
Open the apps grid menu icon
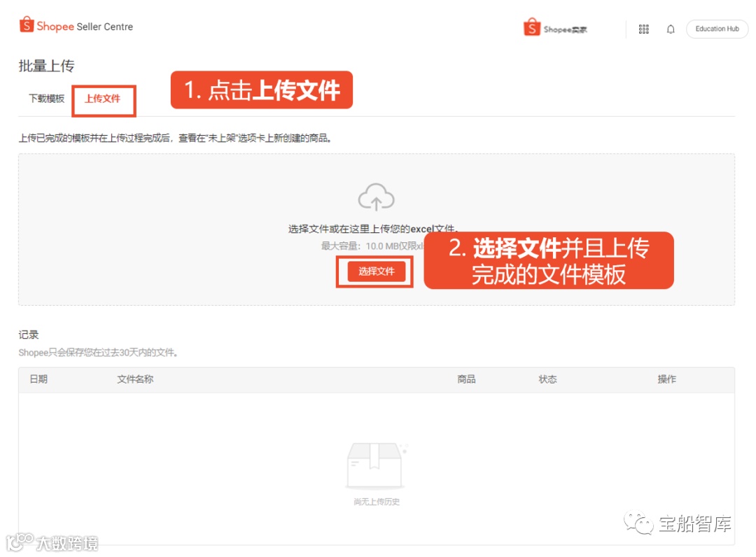click(x=644, y=29)
